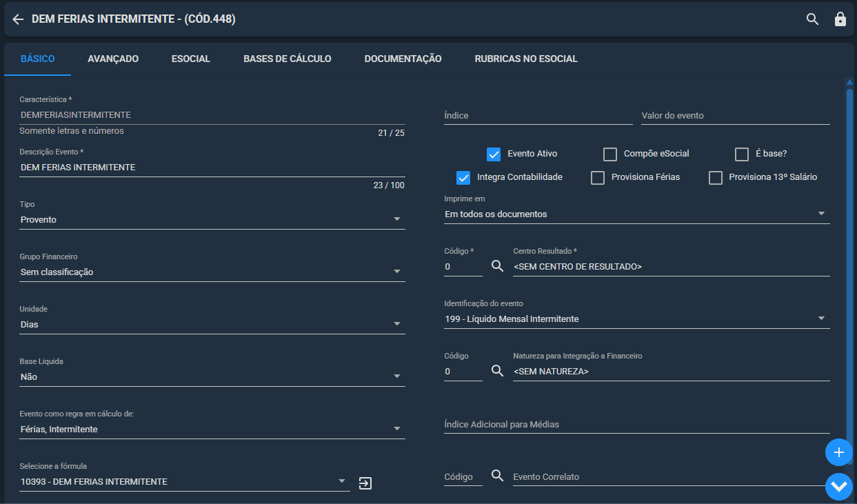The image size is (857, 504).
Task: Expand Evento como regra em cálculo dropdown
Action: (x=212, y=429)
